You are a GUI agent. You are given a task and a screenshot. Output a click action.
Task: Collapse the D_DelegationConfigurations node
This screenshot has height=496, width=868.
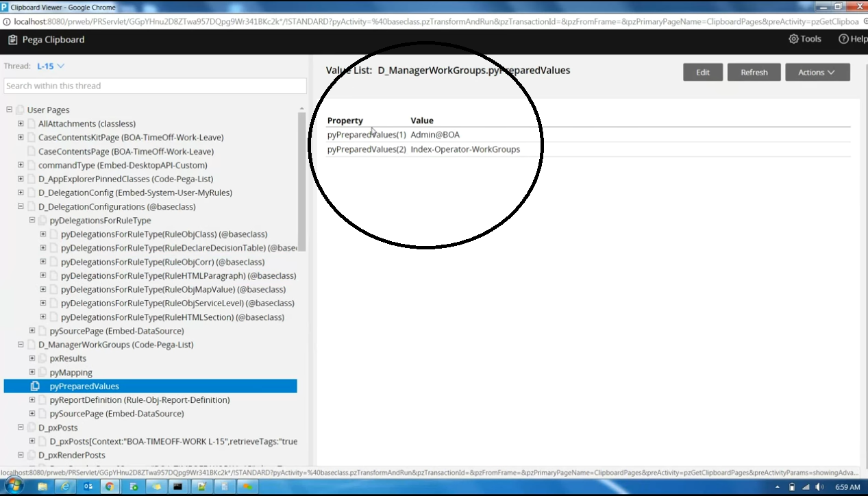coord(21,206)
